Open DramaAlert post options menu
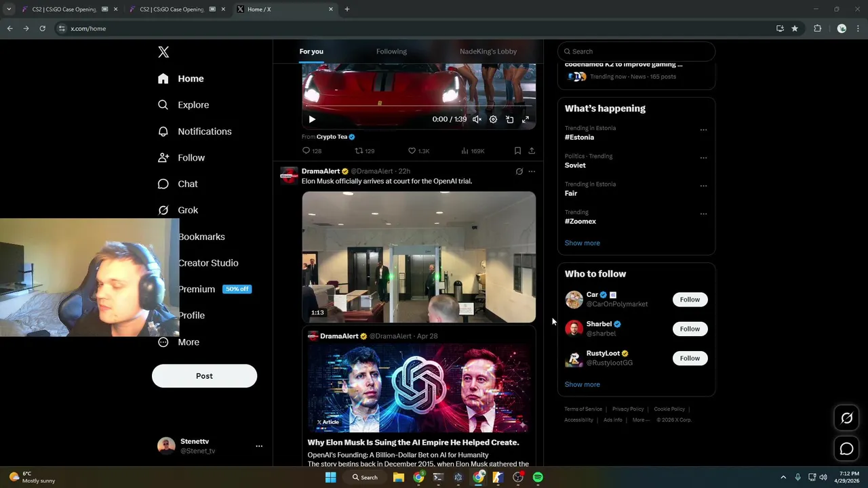Viewport: 868px width, 488px height. pos(532,171)
